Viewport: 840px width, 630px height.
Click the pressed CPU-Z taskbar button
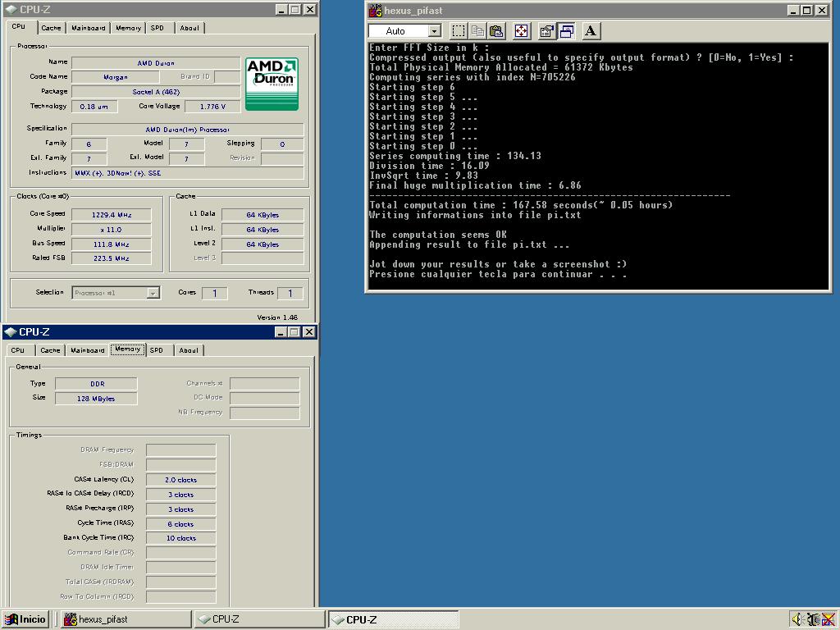(x=393, y=619)
